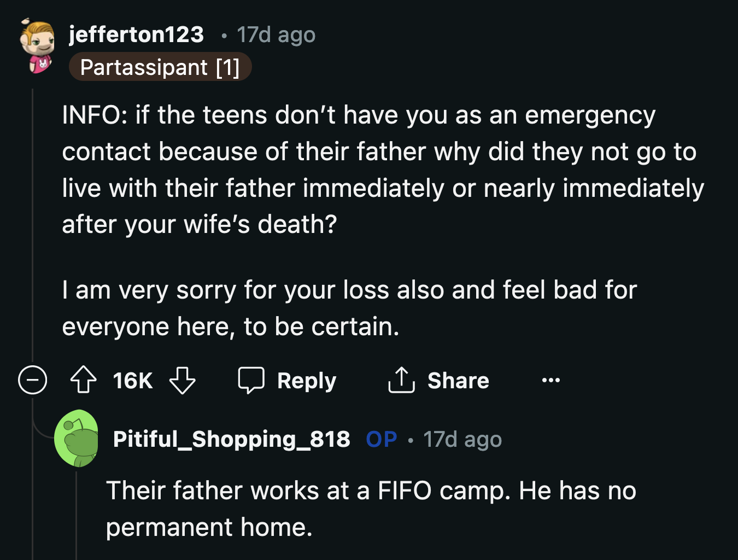
Task: Click Pitiful_Shopping_818's green avatar
Action: click(x=78, y=439)
